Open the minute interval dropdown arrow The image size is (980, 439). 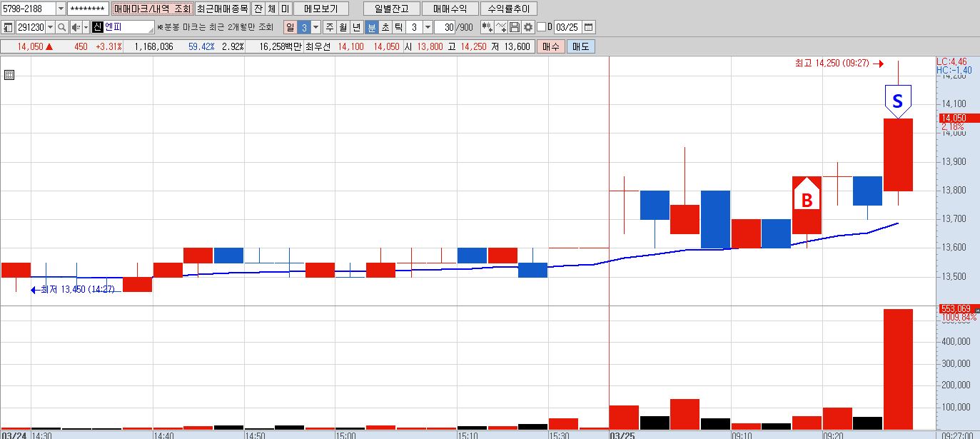click(x=428, y=27)
